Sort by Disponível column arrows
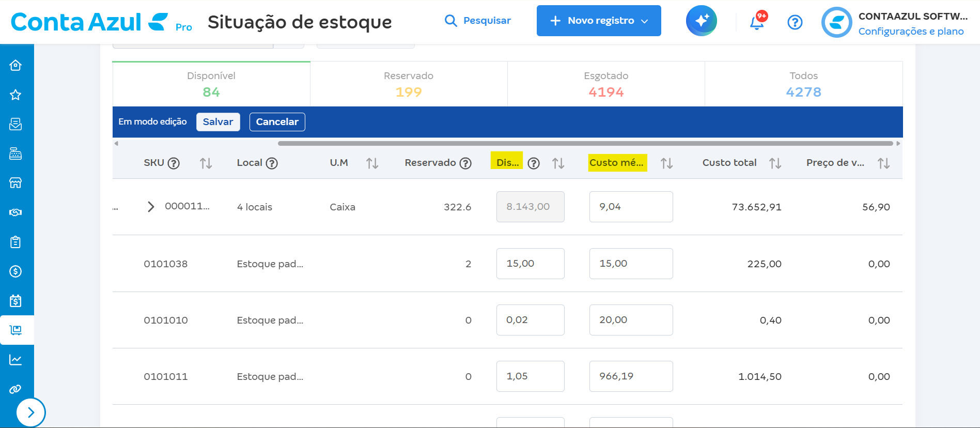Screen dimensions: 980x428 (558, 163)
